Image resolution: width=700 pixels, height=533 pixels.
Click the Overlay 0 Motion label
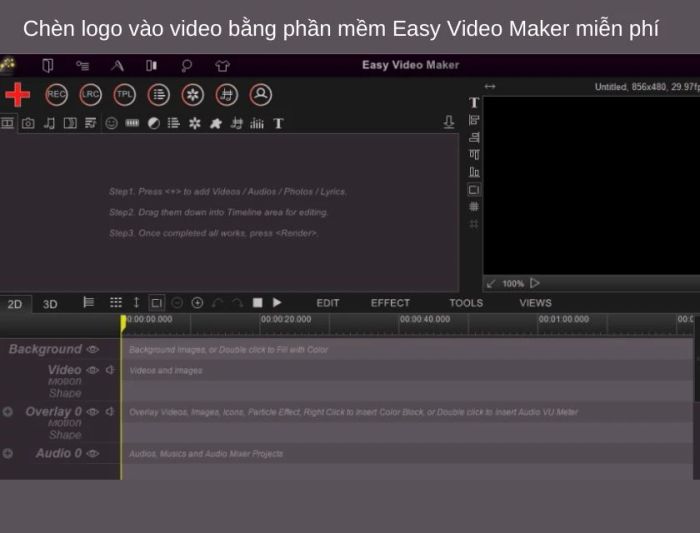[x=65, y=423]
